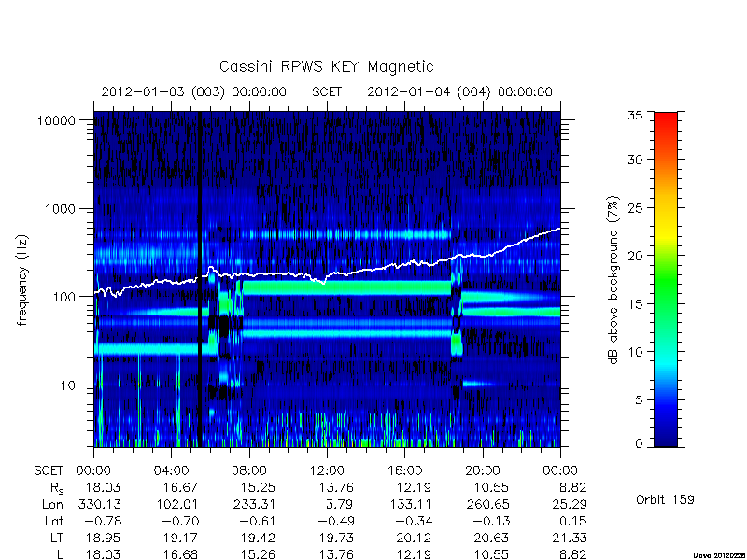Click the black data gap vertical stripe
This screenshot has height=560, width=747.
pyautogui.click(x=200, y=279)
